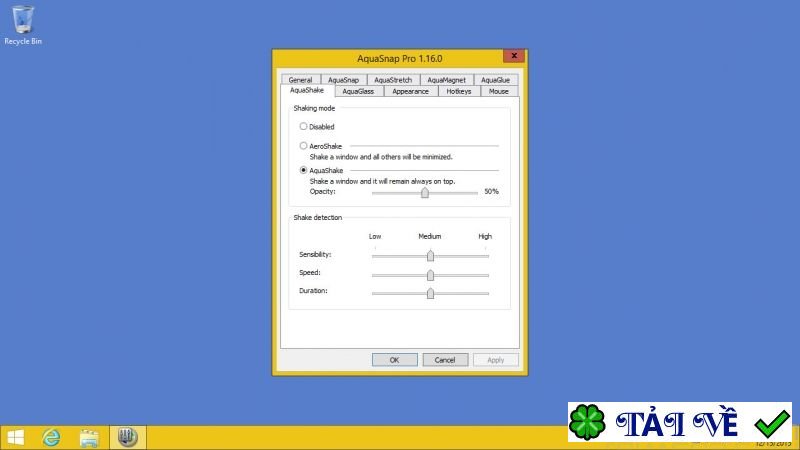
Task: Select the AquaShake radio button
Action: pos(303,170)
